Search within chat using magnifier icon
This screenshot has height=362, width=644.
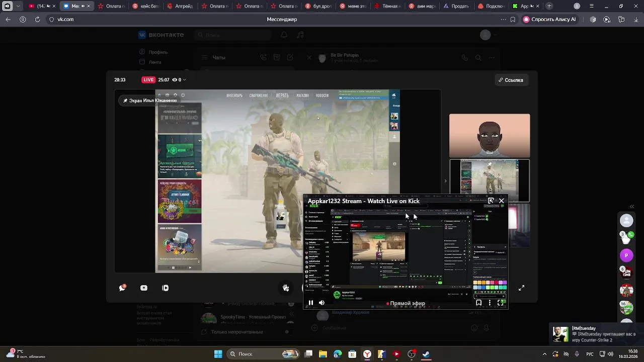tap(478, 58)
